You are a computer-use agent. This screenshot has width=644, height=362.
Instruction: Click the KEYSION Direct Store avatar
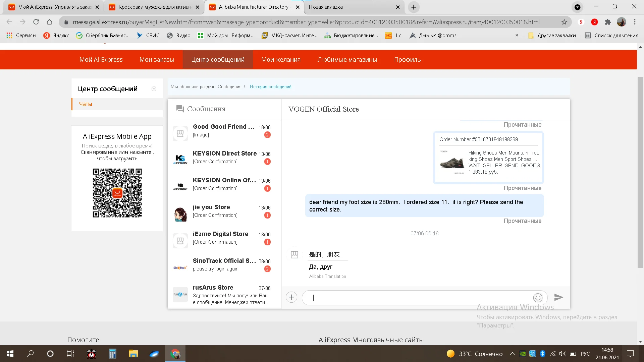[180, 159]
